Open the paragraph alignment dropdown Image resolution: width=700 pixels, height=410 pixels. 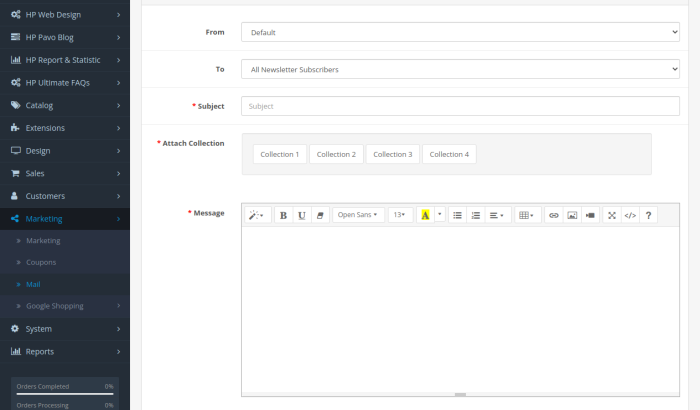[x=496, y=215]
